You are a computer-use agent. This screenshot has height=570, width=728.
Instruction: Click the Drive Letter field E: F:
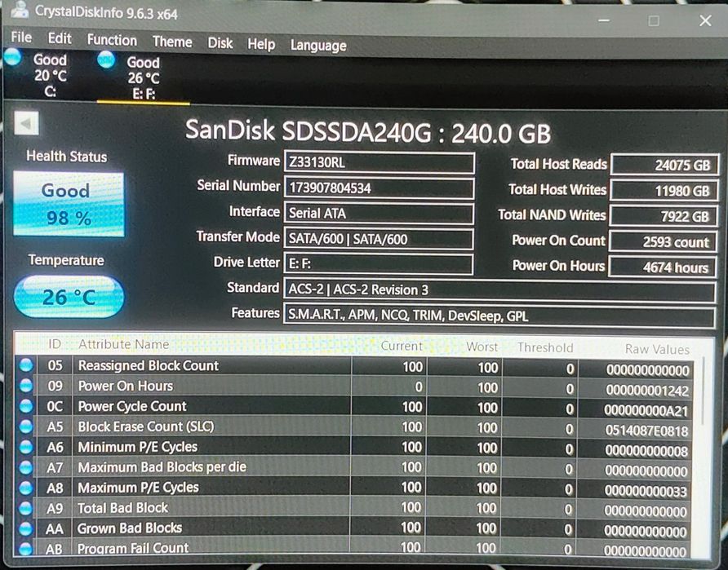[x=379, y=264]
